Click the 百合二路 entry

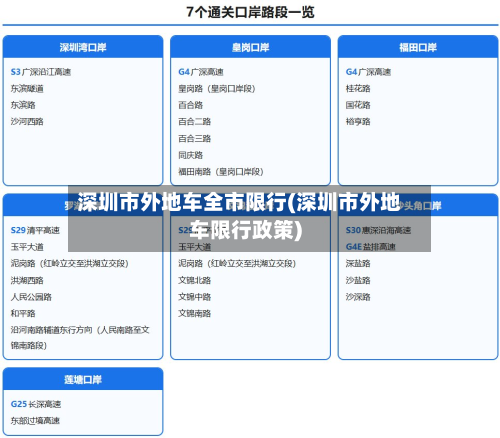pos(195,121)
